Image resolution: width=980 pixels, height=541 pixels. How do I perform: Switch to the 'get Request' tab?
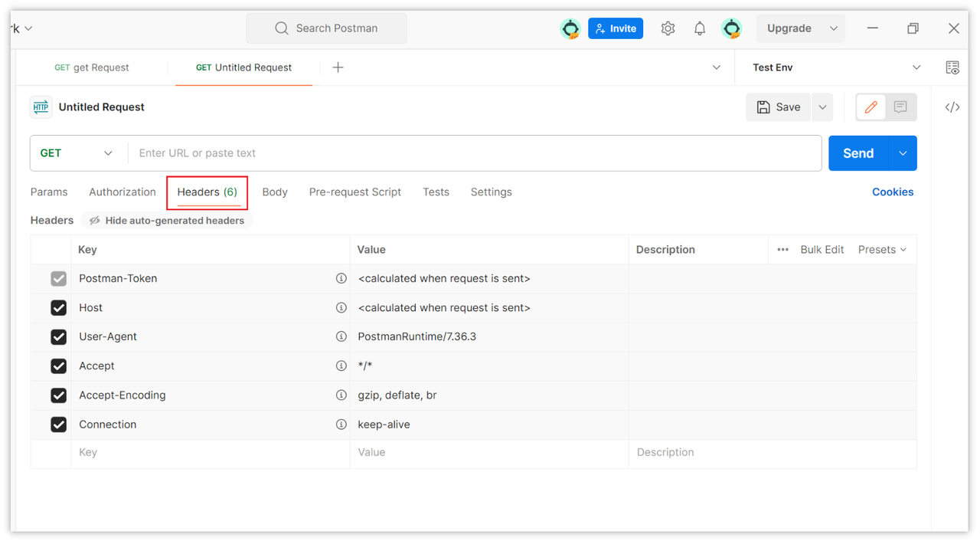coord(92,67)
